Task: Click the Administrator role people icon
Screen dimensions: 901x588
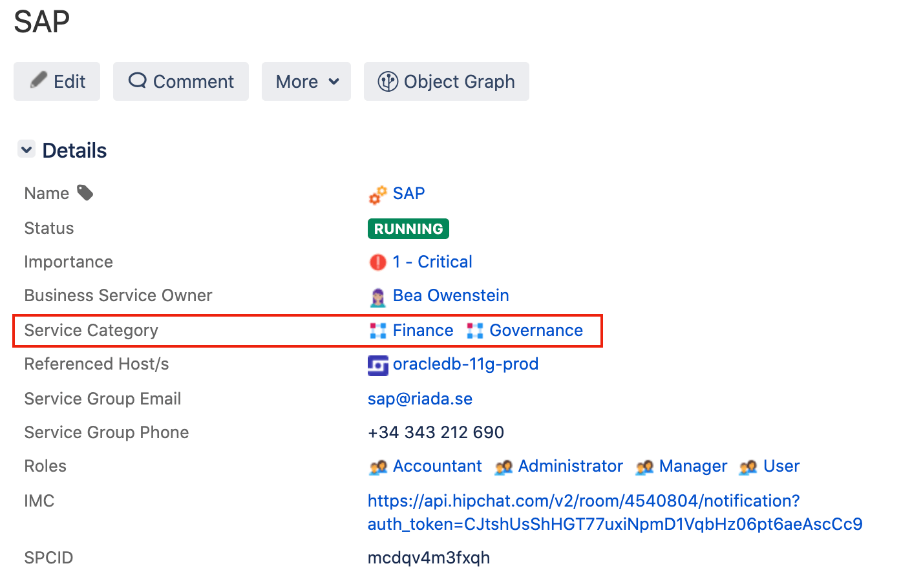Action: click(x=504, y=467)
